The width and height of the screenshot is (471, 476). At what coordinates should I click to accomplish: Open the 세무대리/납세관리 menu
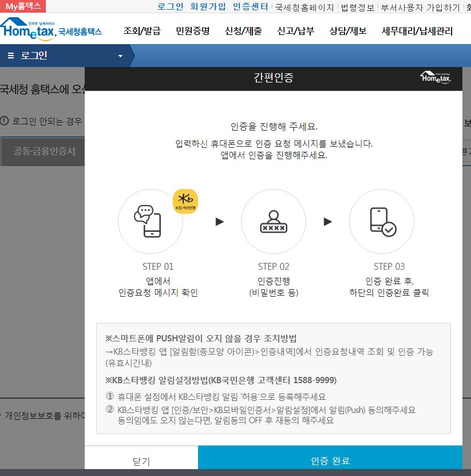pos(417,31)
